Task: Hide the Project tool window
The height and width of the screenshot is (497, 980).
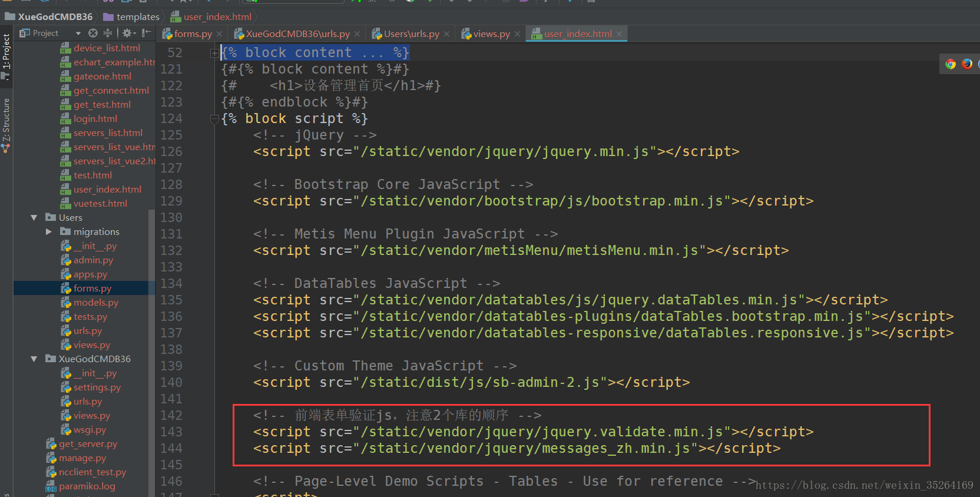Action: (x=146, y=33)
